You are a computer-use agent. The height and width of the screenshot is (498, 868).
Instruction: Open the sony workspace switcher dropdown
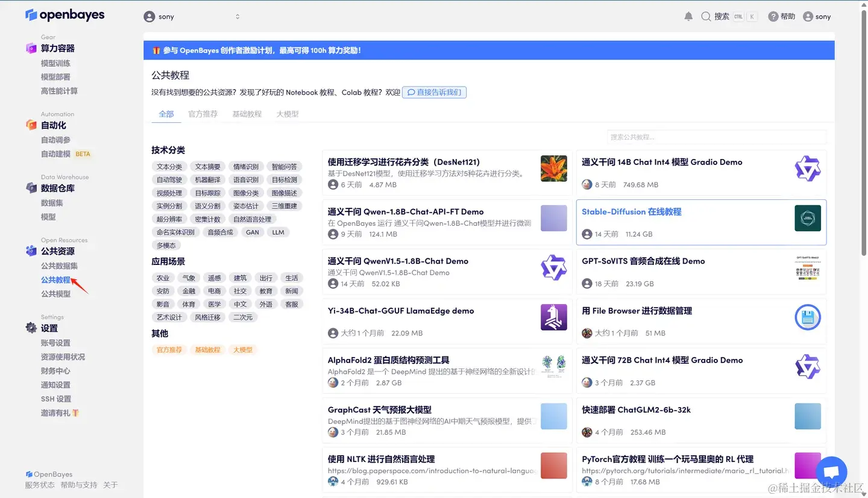click(x=193, y=17)
